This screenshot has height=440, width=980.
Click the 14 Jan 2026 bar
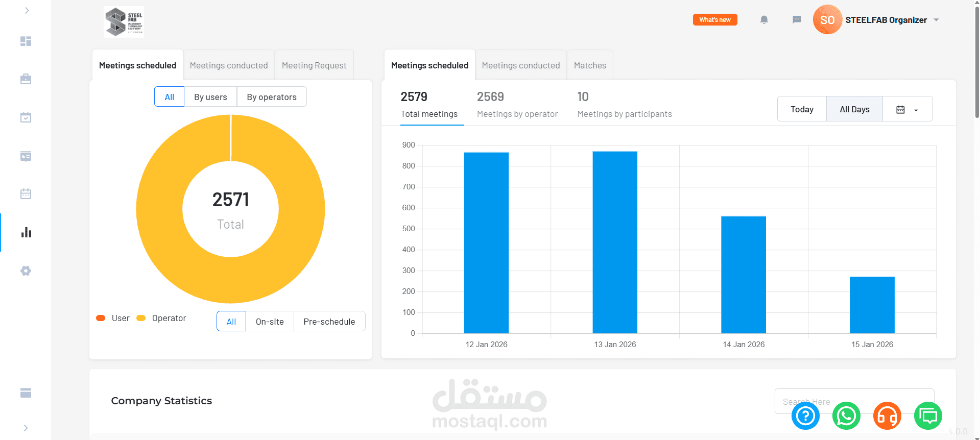click(x=744, y=275)
